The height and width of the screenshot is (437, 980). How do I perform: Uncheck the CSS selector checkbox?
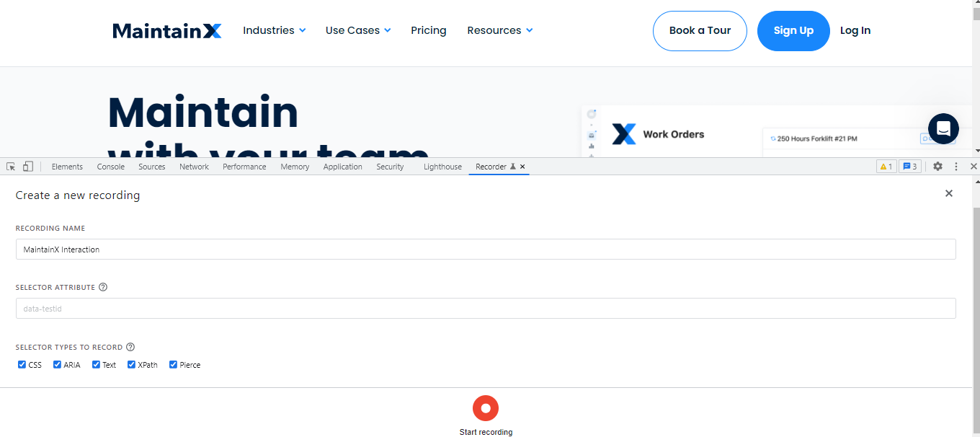tap(22, 365)
